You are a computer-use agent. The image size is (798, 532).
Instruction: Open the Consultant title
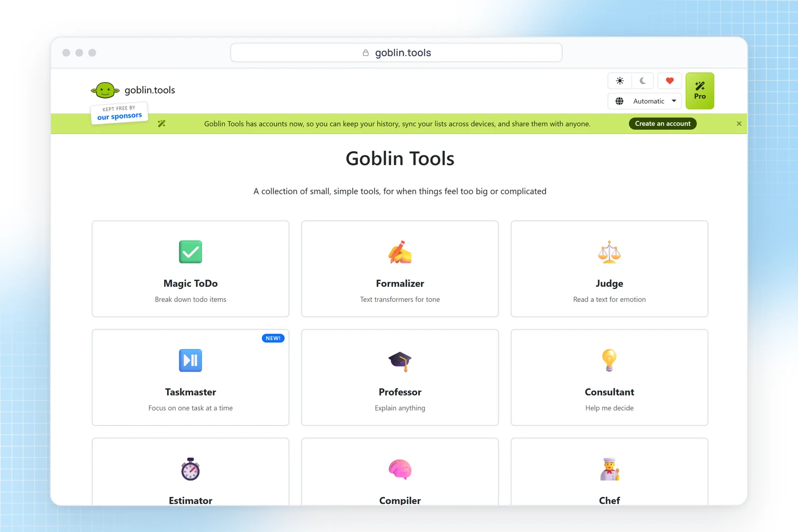[x=609, y=392]
